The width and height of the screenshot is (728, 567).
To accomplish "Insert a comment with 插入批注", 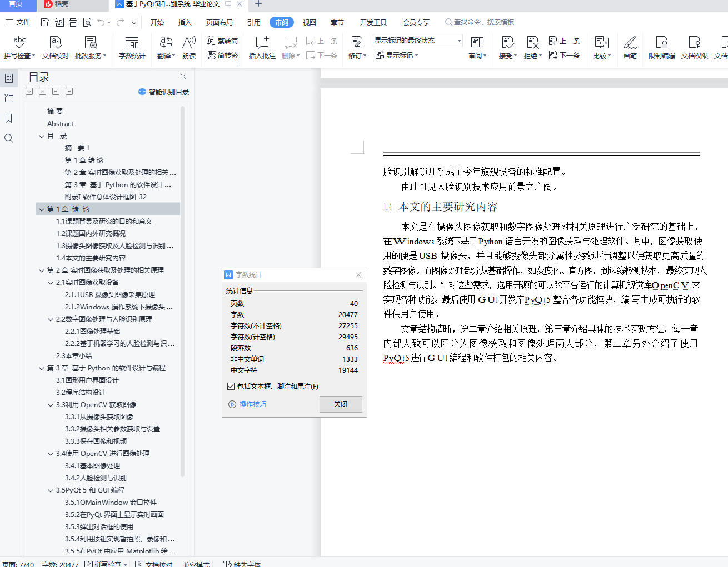I will [262, 47].
